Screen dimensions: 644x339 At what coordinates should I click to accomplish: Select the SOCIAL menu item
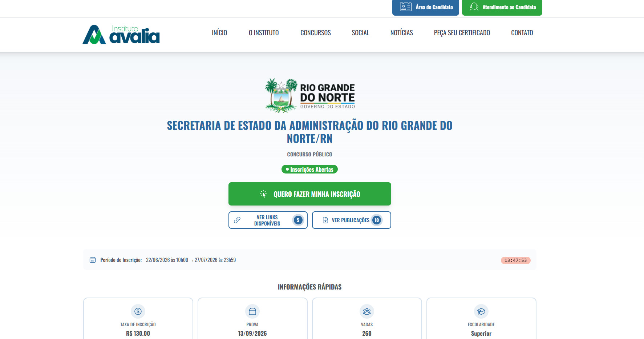(360, 33)
